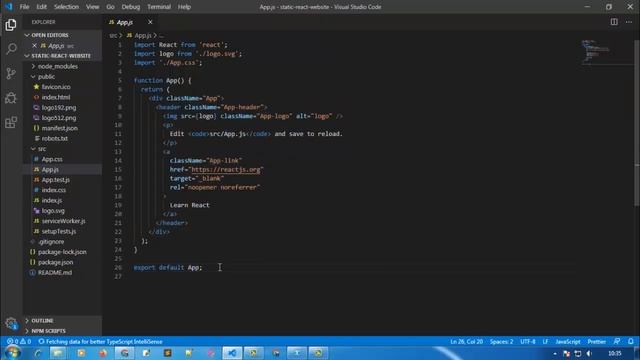640x360 pixels.
Task: Click the Visual Studio Code taskbar icon
Action: [x=232, y=353]
